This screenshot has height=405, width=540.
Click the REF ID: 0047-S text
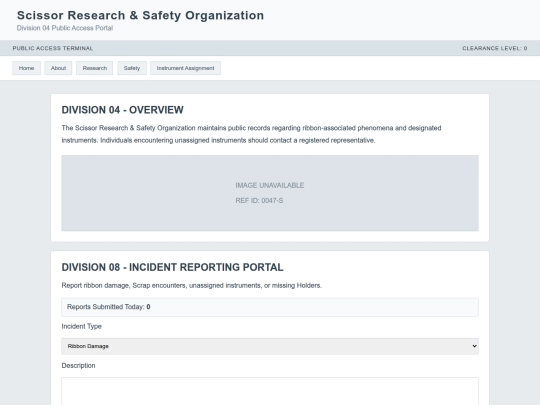(x=259, y=200)
